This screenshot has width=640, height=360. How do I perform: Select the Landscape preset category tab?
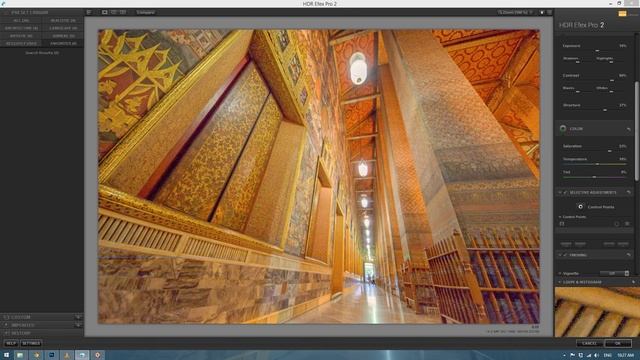point(63,28)
